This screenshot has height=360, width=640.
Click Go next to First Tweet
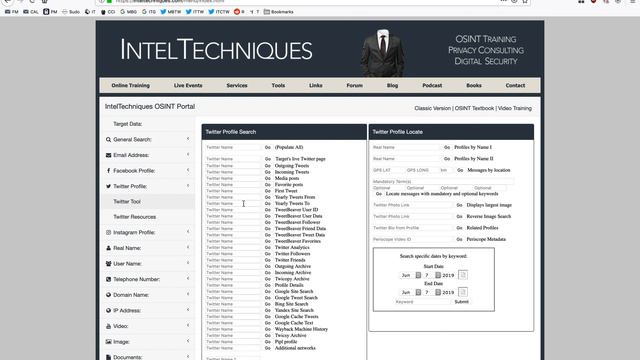tap(268, 191)
